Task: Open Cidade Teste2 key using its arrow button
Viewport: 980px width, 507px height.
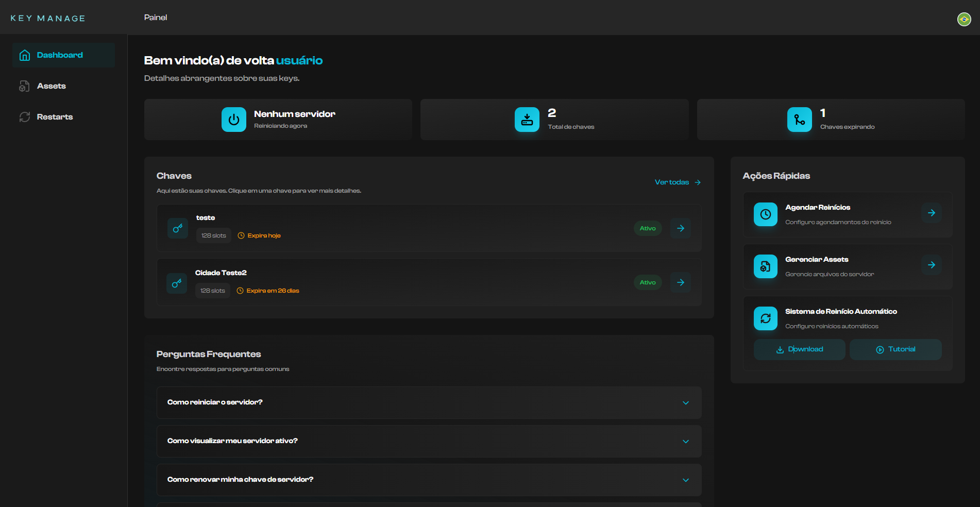Action: [x=681, y=282]
